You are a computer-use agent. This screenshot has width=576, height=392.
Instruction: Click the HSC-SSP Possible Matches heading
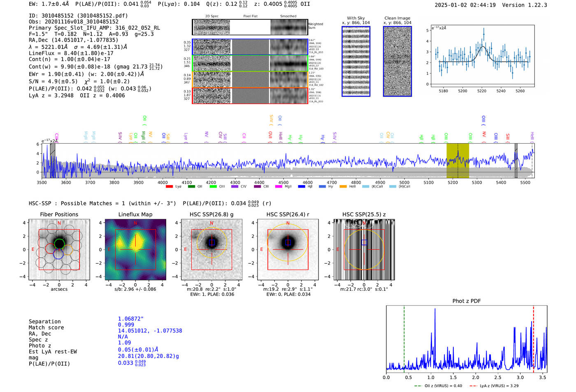point(102,203)
